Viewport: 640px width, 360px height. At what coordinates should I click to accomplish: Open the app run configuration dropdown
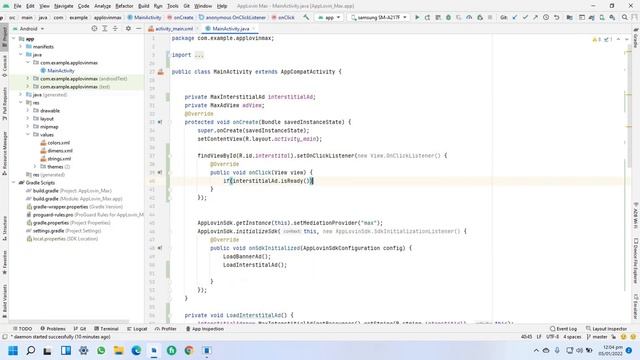[x=329, y=18]
